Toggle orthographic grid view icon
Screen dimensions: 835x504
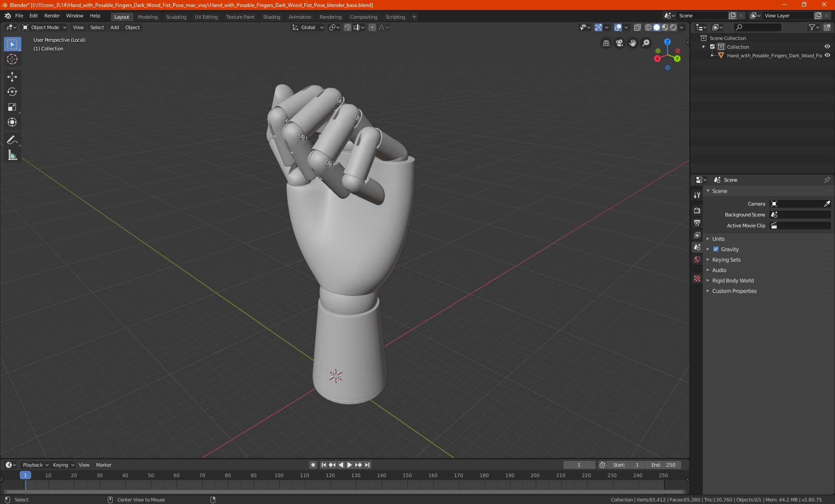coord(606,43)
